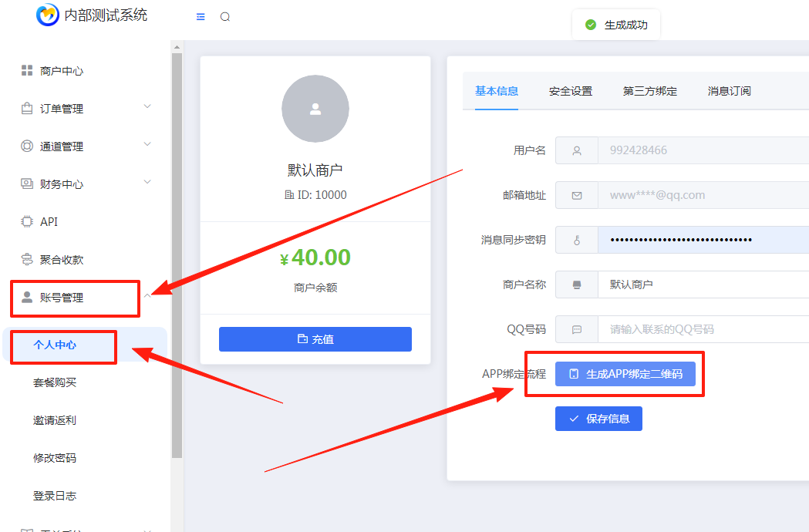Click 生成APP绑定二维码 button
Viewport: 809px width, 532px height.
pyautogui.click(x=625, y=374)
